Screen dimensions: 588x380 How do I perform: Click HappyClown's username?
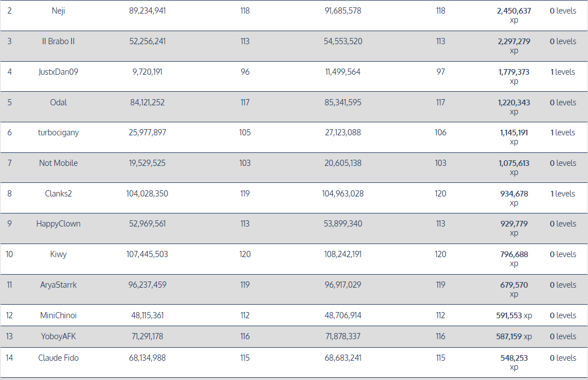[58, 224]
